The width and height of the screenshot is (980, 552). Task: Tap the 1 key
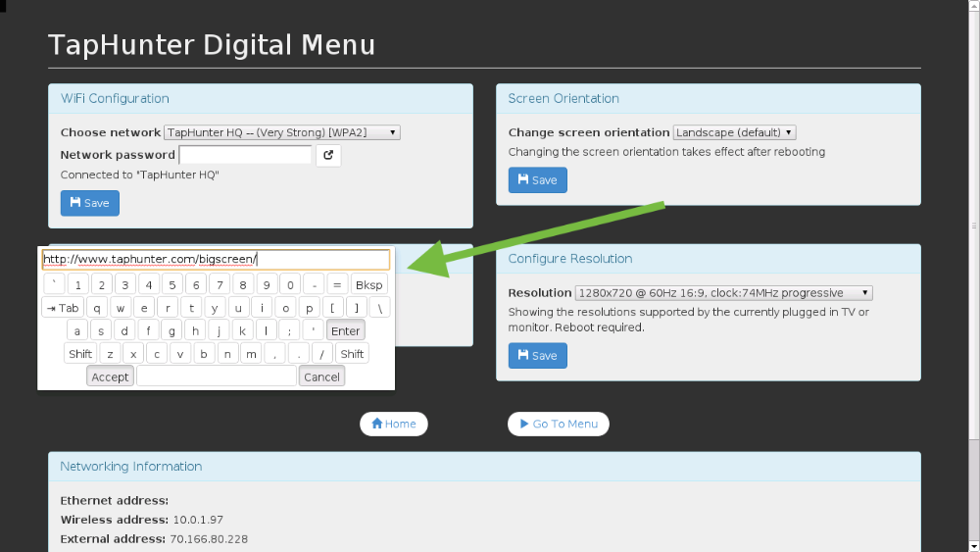[78, 285]
